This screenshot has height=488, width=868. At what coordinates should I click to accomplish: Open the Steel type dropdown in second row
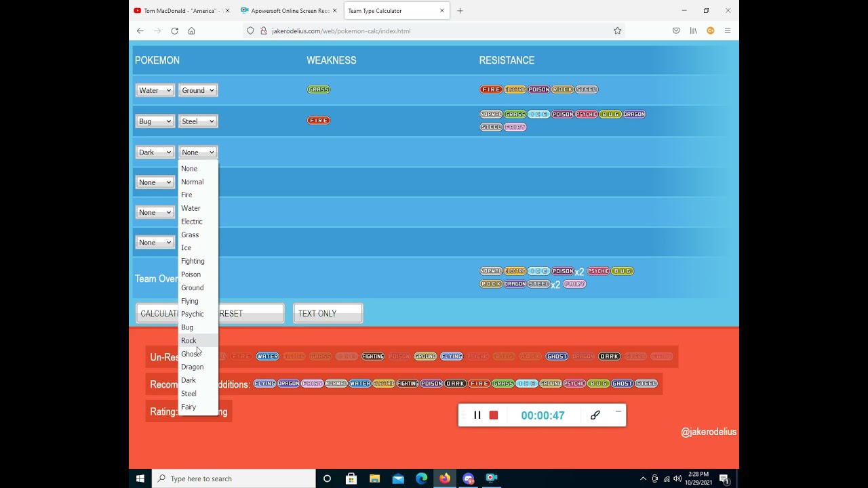[x=198, y=121]
